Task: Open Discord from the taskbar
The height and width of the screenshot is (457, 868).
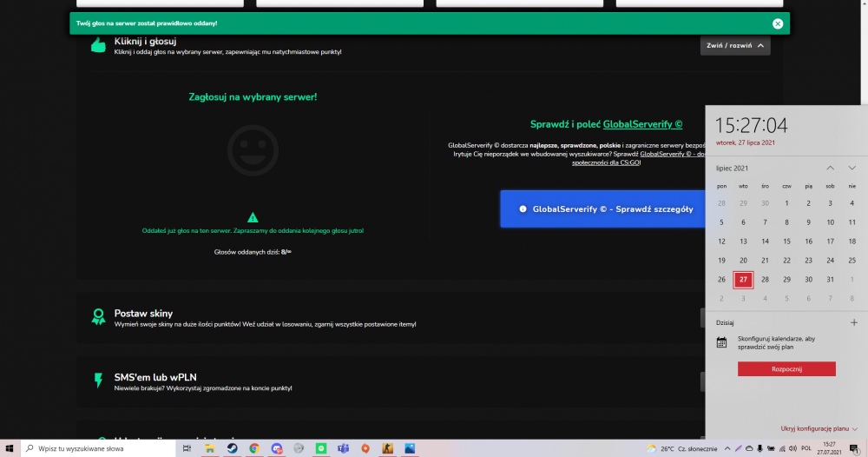Action: 277,448
